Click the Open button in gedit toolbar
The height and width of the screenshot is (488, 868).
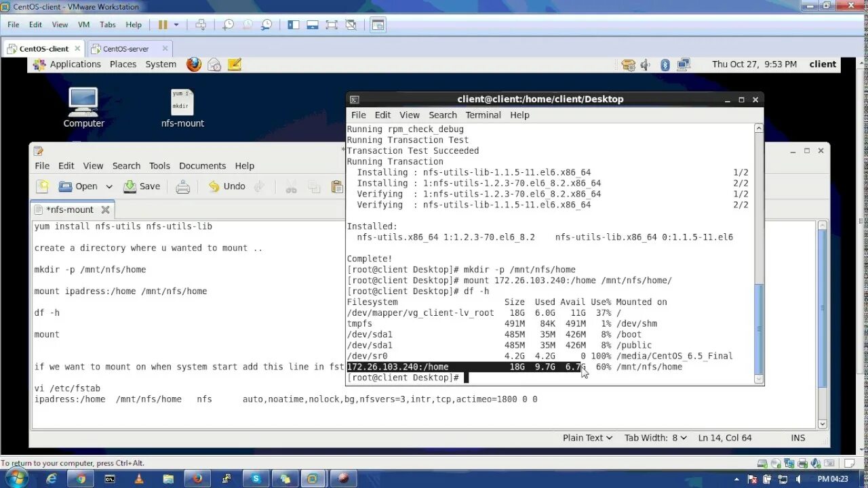coord(78,186)
